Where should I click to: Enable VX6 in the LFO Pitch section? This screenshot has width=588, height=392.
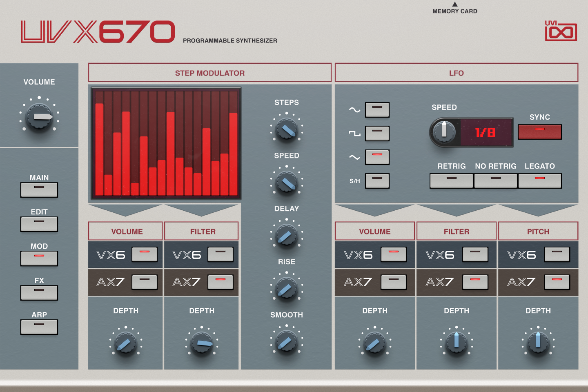coord(557,254)
